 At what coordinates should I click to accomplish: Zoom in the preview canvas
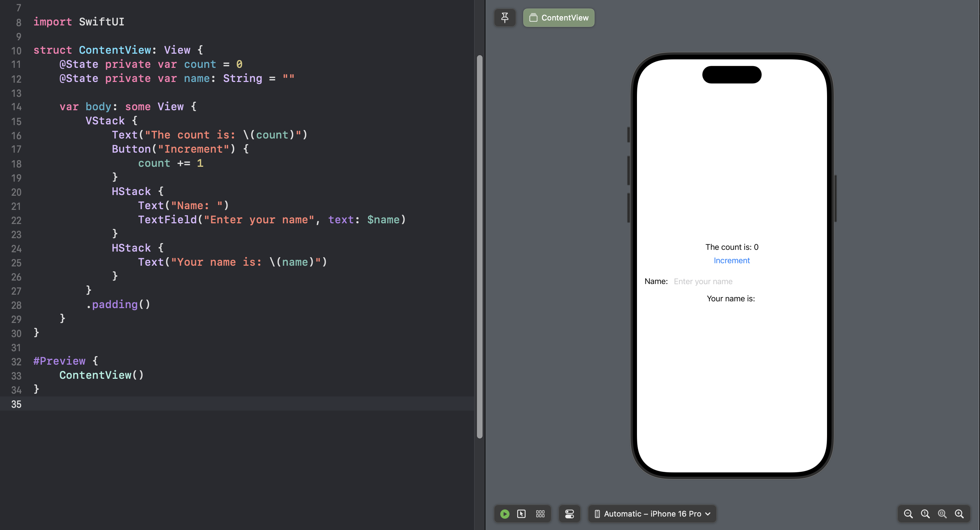point(959,514)
